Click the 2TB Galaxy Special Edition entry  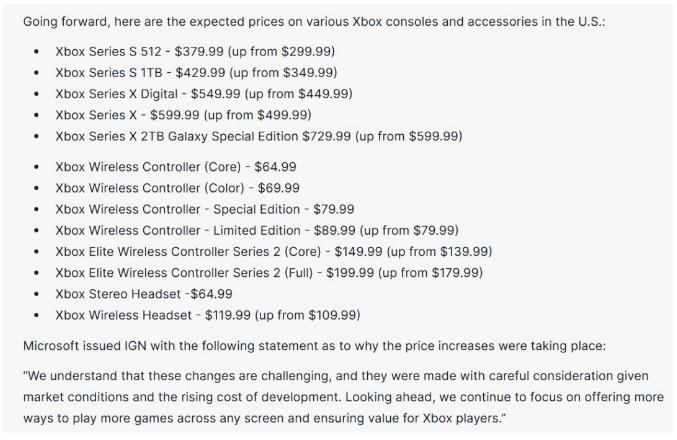pyautogui.click(x=259, y=136)
